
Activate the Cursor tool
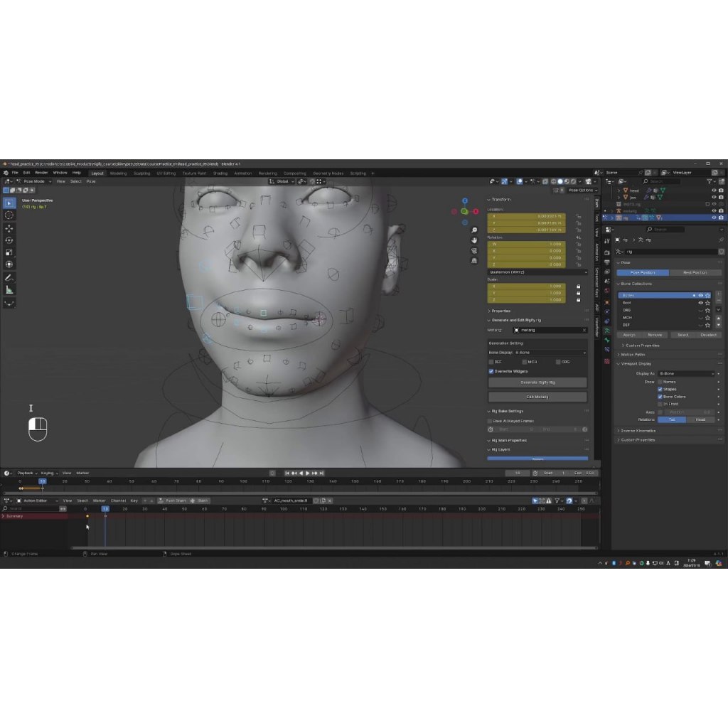[9, 215]
